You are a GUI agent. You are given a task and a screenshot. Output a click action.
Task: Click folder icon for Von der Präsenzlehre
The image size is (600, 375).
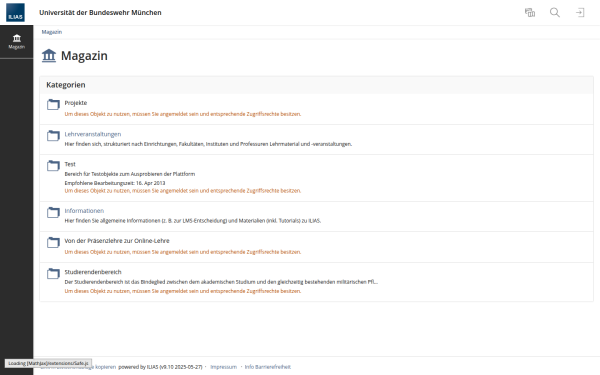point(53,242)
